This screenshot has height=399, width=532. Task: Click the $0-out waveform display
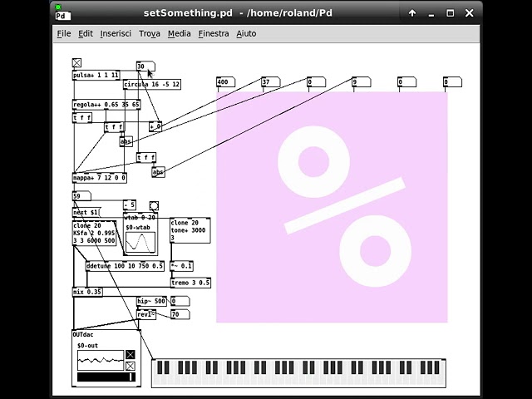pyautogui.click(x=101, y=360)
